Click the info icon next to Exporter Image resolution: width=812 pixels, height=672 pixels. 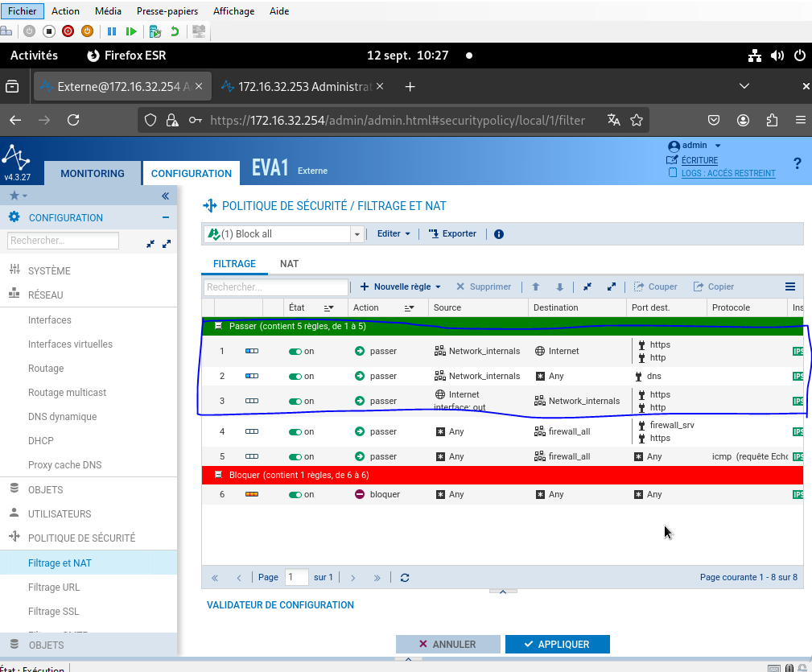click(499, 234)
